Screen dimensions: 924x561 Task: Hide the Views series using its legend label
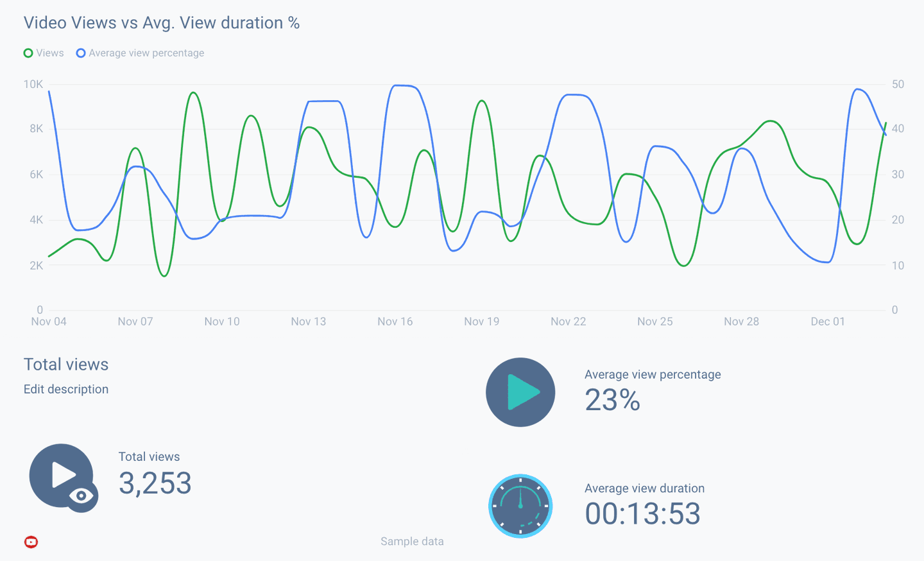[51, 53]
